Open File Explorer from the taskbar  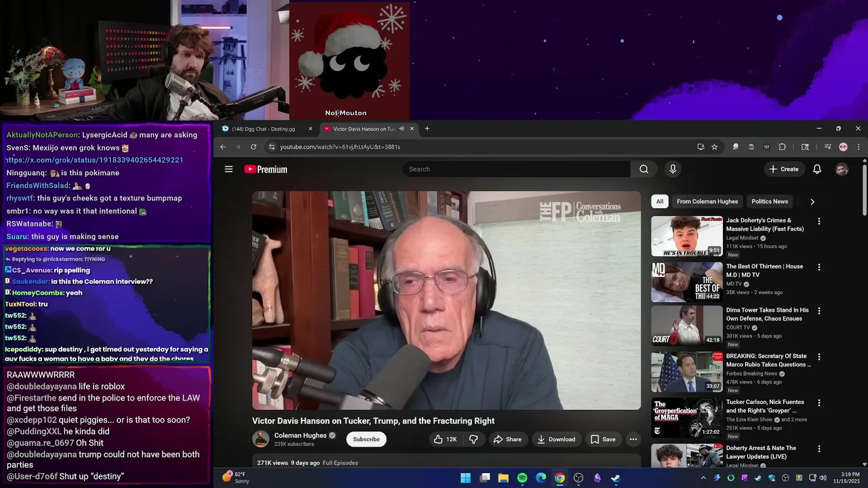tap(503, 478)
